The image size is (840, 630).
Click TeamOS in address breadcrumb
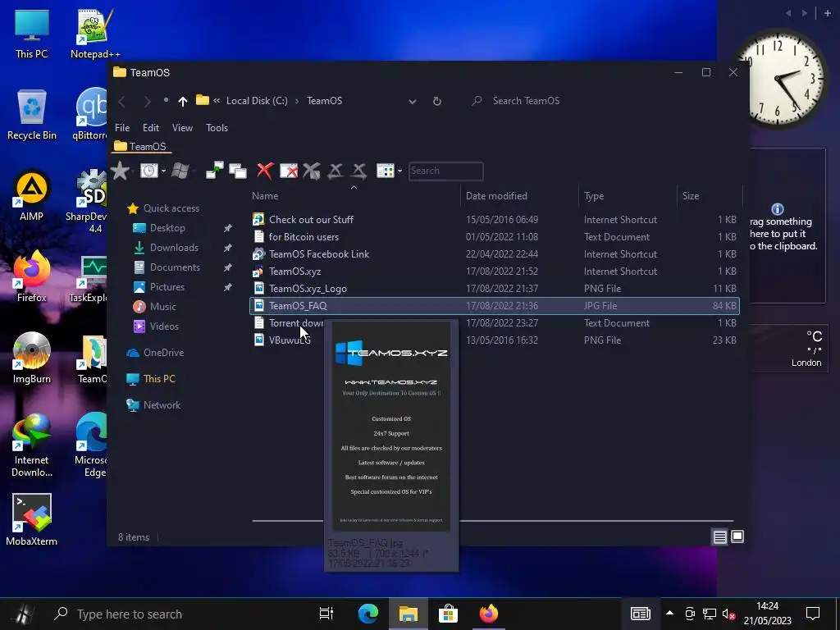pyautogui.click(x=324, y=101)
